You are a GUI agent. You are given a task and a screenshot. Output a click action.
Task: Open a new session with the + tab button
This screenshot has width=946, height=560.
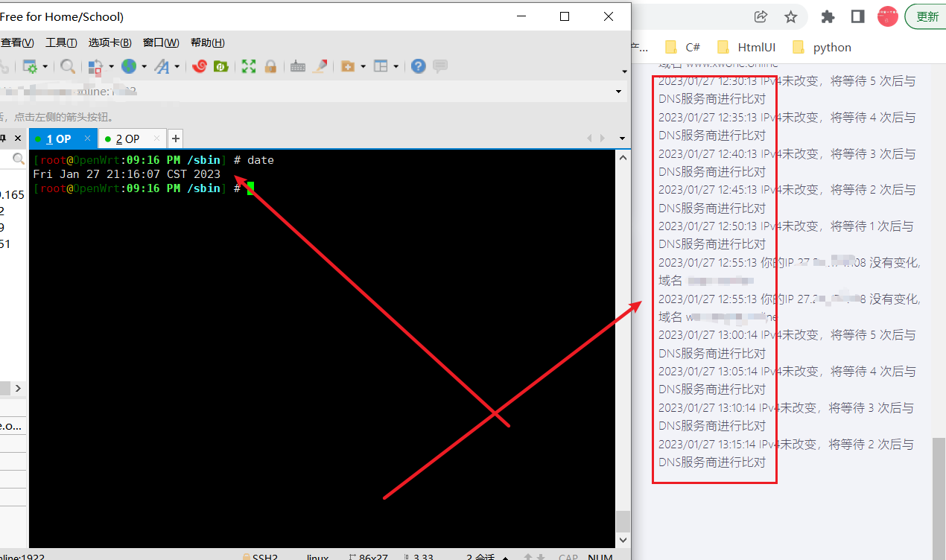[x=175, y=139]
